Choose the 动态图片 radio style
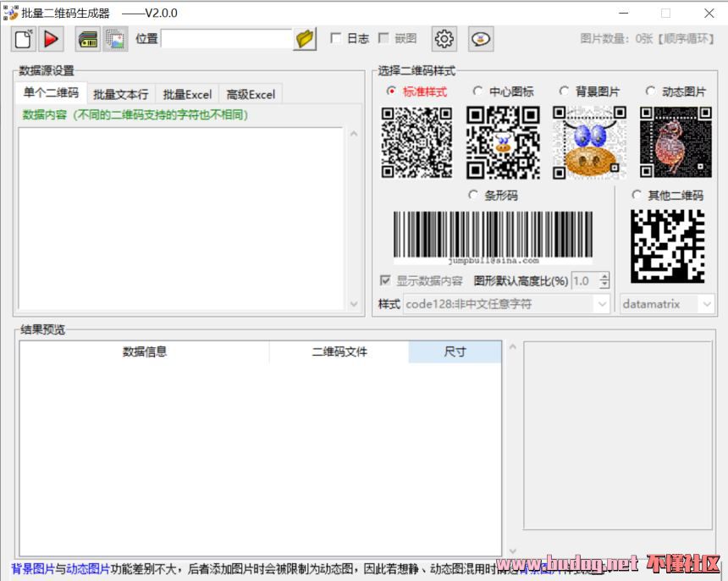Screen dimensions: 728x581 point(650,91)
